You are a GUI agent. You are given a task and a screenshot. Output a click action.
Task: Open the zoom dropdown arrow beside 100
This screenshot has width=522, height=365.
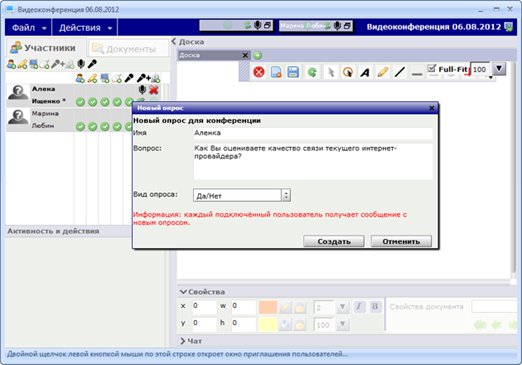click(499, 69)
